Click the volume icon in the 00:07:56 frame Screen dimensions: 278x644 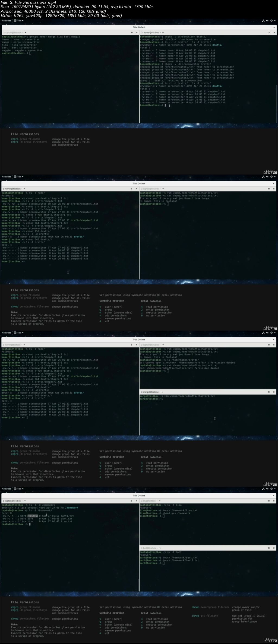267,333
